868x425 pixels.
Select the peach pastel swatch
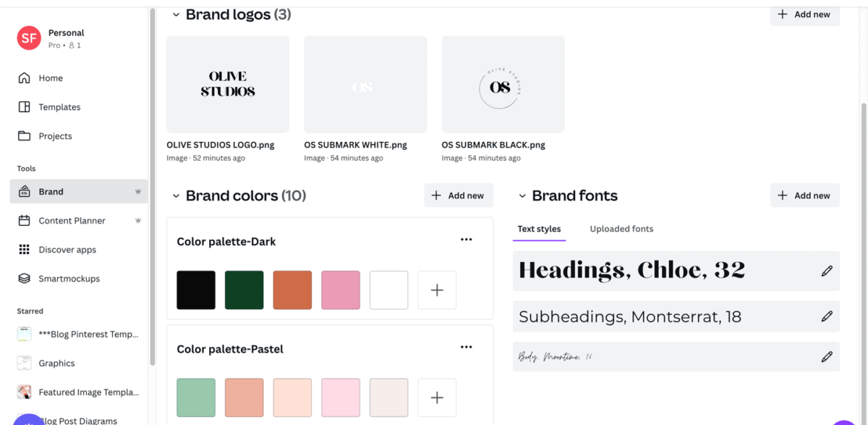(292, 397)
